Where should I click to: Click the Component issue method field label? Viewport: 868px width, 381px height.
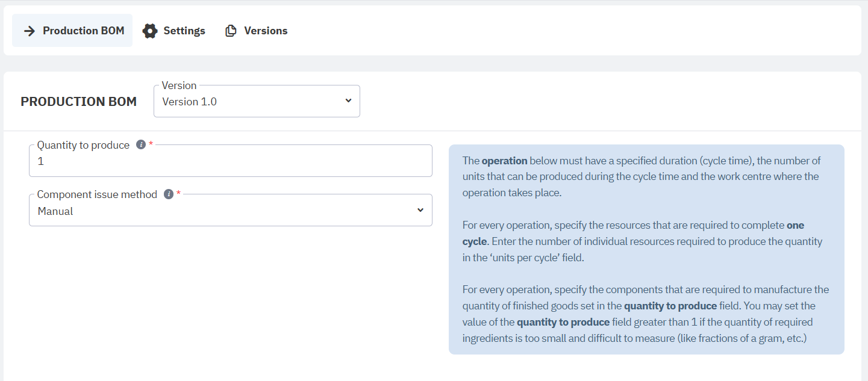(x=97, y=194)
